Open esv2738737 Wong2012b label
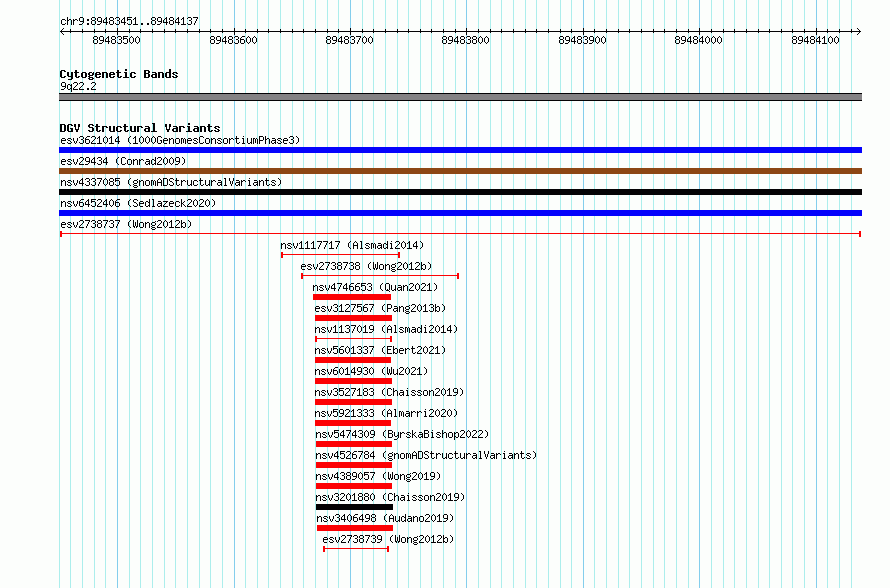The width and height of the screenshot is (890, 588). (x=126, y=224)
